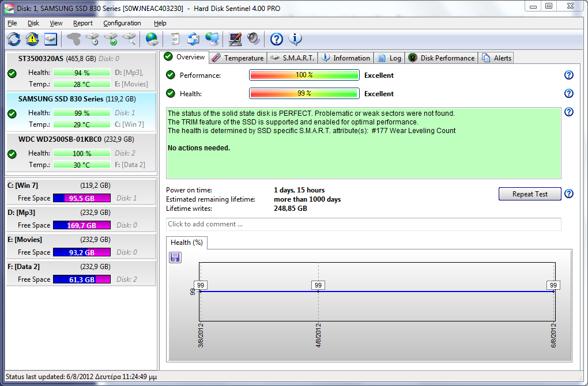
Task: Select the E: [Movies] partition
Action: click(x=81, y=246)
